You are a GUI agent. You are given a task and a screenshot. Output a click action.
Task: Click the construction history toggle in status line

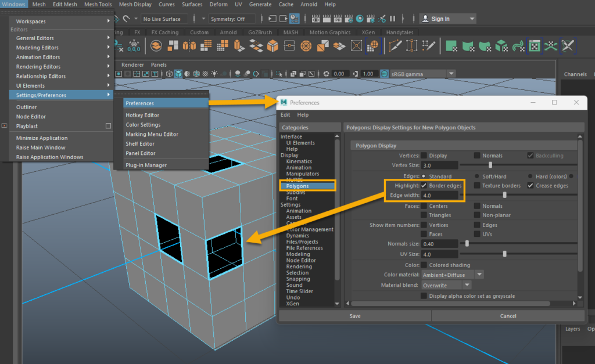coord(294,19)
